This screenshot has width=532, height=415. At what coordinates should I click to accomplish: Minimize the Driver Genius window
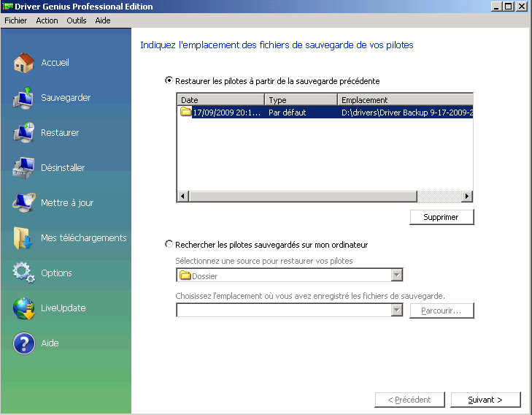[x=496, y=7]
